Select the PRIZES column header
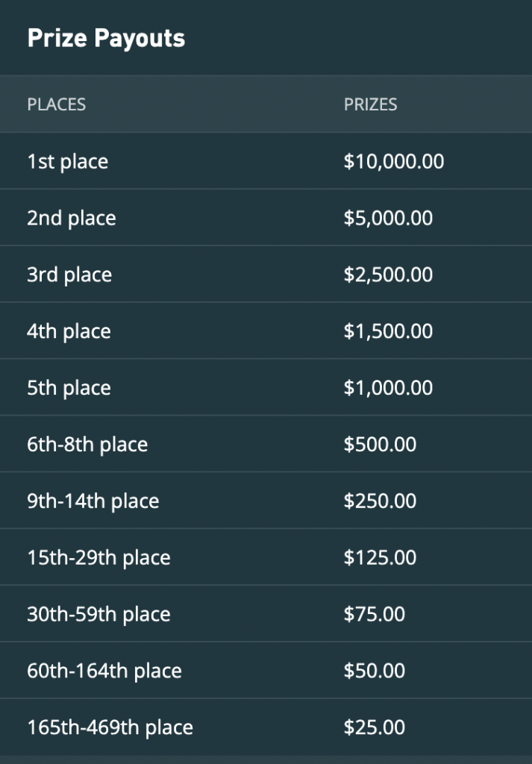 tap(370, 104)
